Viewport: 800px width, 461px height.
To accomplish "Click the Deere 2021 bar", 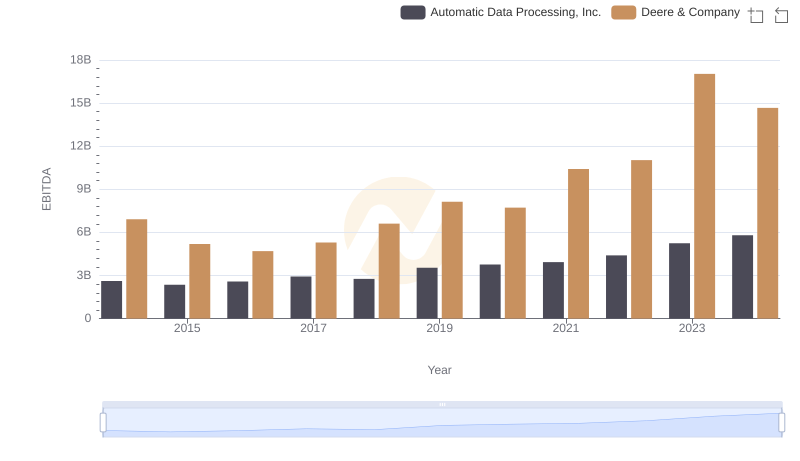I will 578,244.
